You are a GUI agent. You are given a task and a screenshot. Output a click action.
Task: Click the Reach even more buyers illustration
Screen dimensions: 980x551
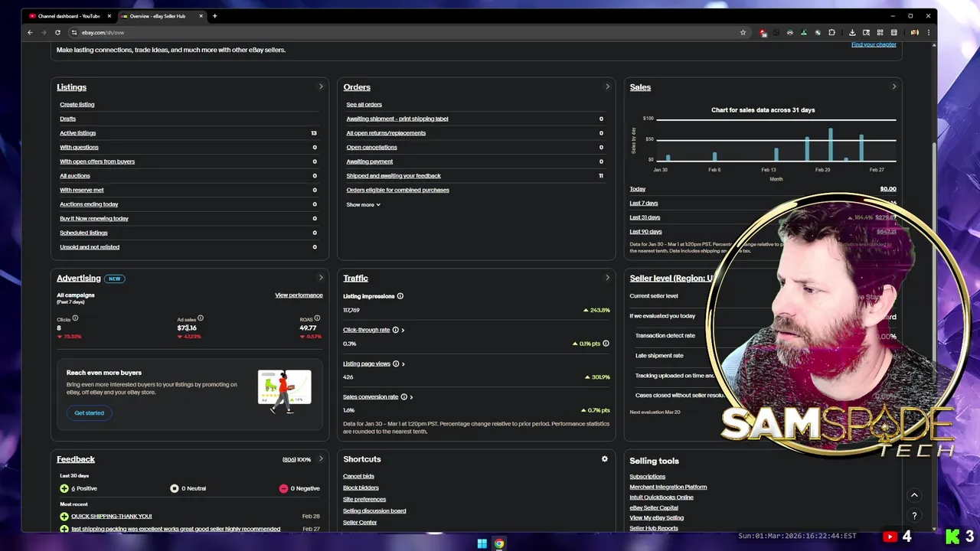tap(285, 390)
